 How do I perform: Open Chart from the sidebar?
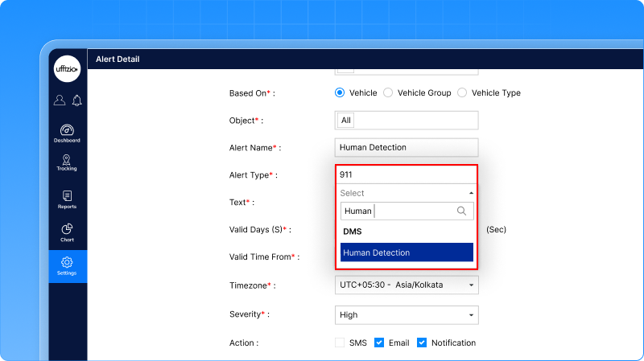68,232
